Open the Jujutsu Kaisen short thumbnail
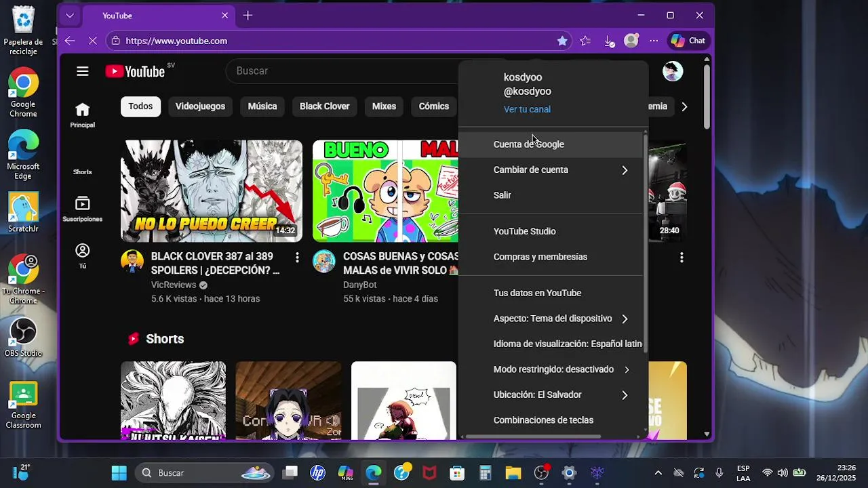Viewport: 868px width, 488px height. (x=173, y=401)
